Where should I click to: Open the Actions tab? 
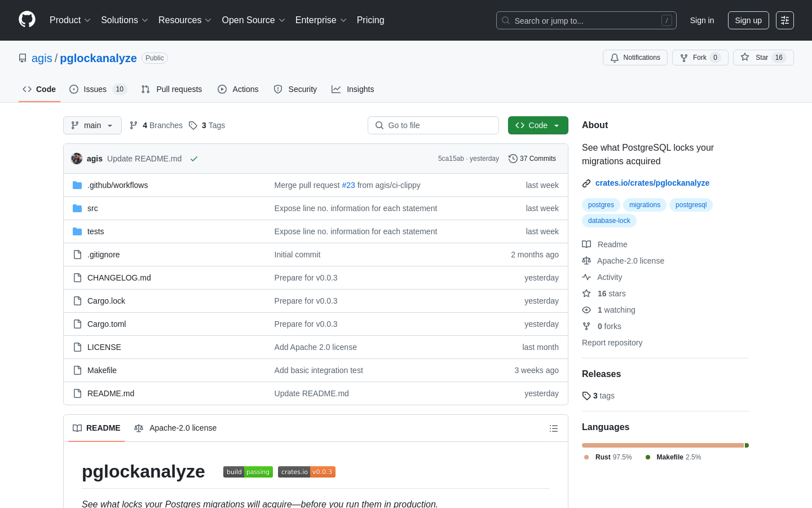[x=238, y=89]
